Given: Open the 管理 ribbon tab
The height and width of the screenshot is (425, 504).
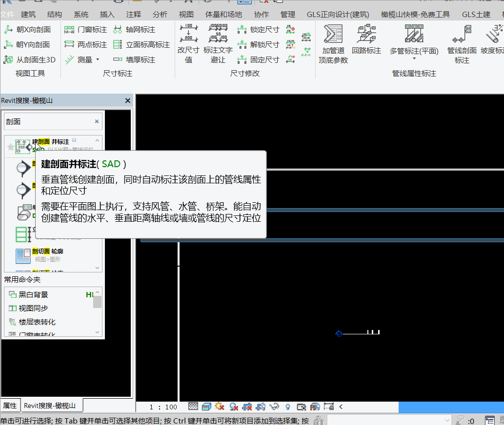Looking at the screenshot, I should point(288,15).
